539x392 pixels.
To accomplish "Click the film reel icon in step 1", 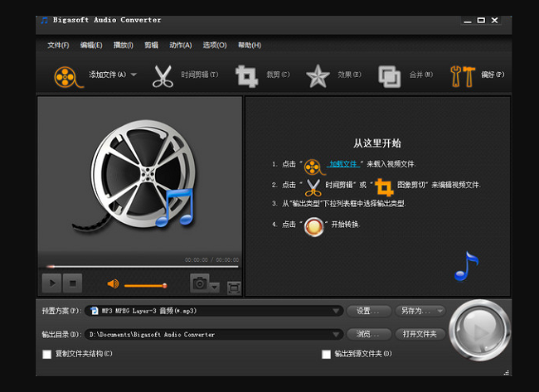I will [x=314, y=167].
